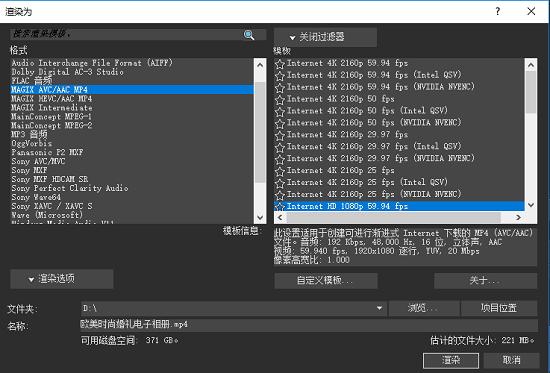
Task: Star the 4K 2160p 59.94 fps (NVIDIA NVENC) template
Action: pos(280,88)
